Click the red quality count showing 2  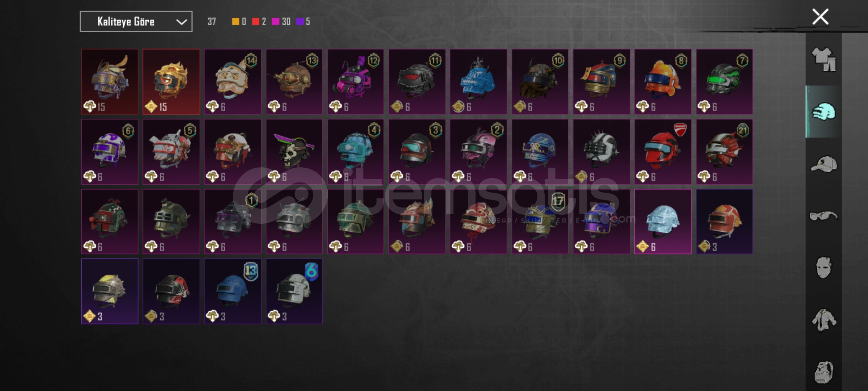[259, 22]
